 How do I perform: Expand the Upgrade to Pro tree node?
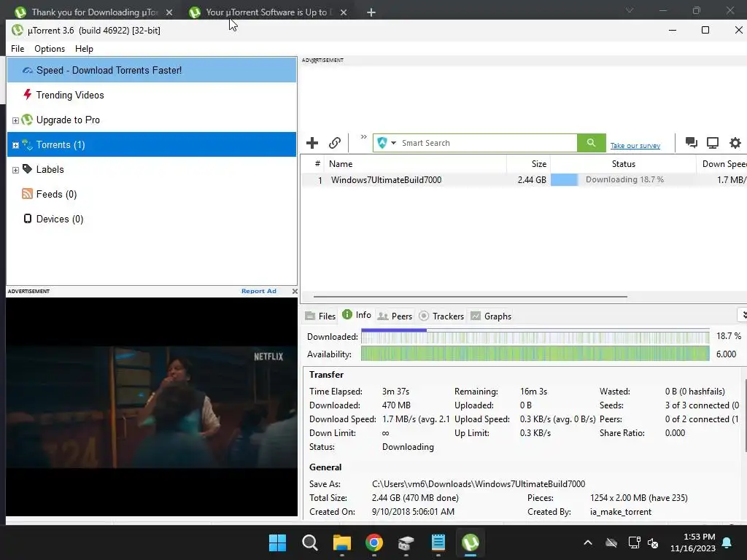click(15, 120)
